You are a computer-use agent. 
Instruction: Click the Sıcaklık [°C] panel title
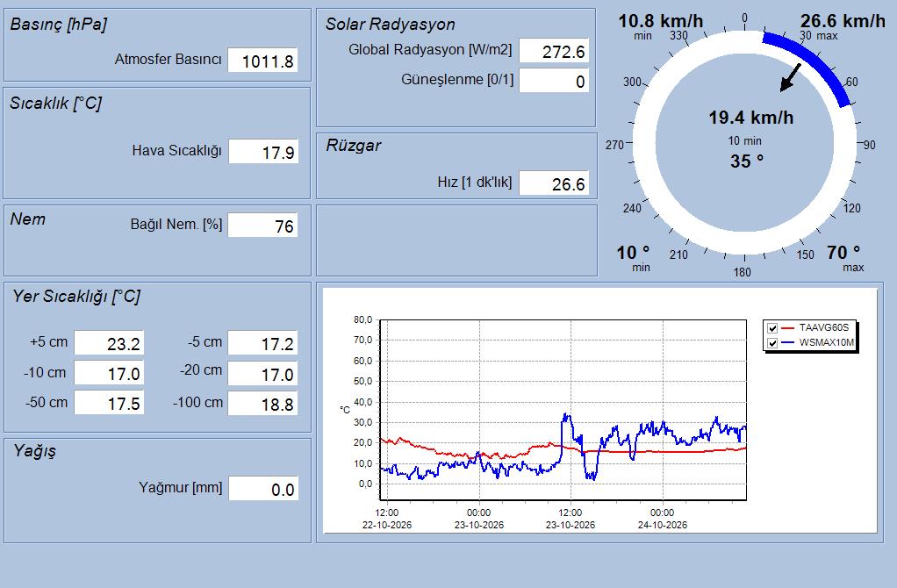click(x=55, y=103)
